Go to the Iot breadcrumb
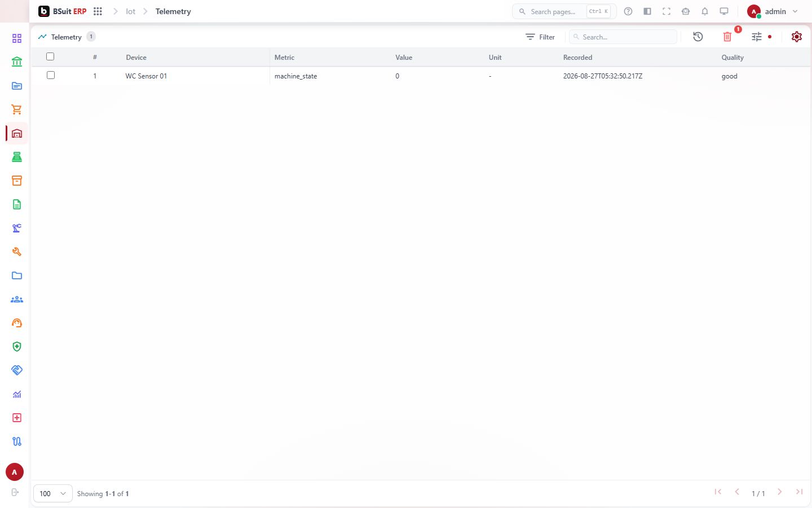The height and width of the screenshot is (508, 812). 131,11
